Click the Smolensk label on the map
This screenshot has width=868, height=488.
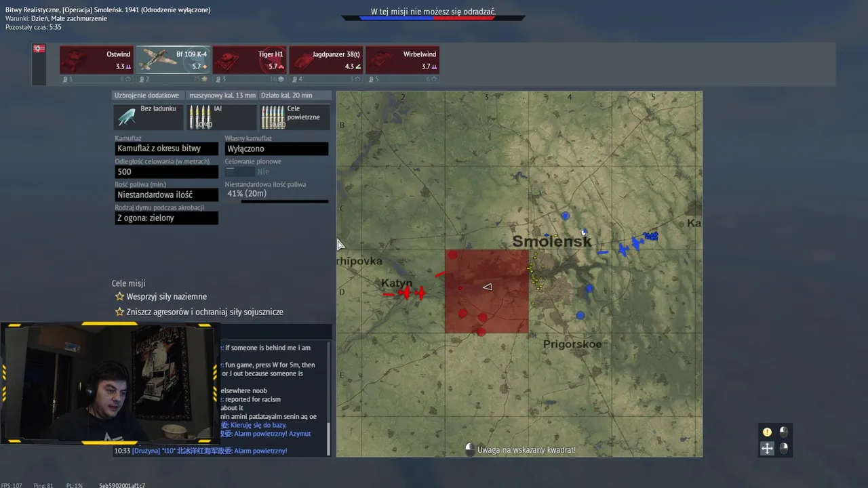[552, 241]
